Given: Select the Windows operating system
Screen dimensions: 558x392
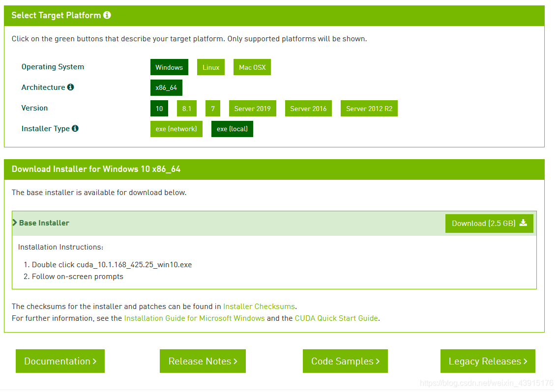Looking at the screenshot, I should tap(169, 67).
